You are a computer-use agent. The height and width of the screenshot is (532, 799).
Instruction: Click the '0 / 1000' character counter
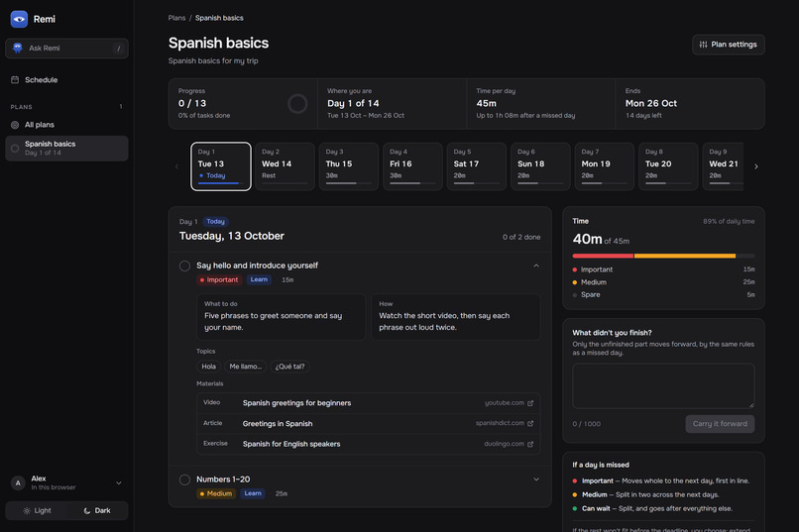click(587, 424)
